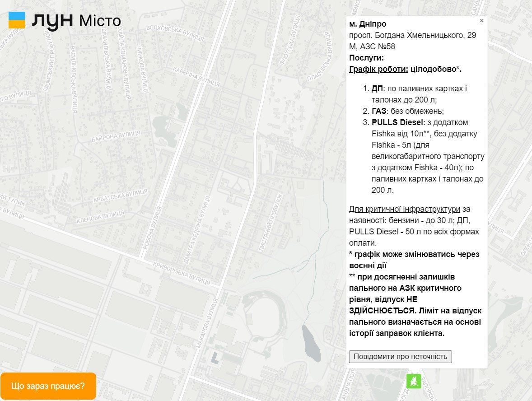Click the green griffin gas station marker
This screenshot has height=401, width=532.
pyautogui.click(x=413, y=381)
